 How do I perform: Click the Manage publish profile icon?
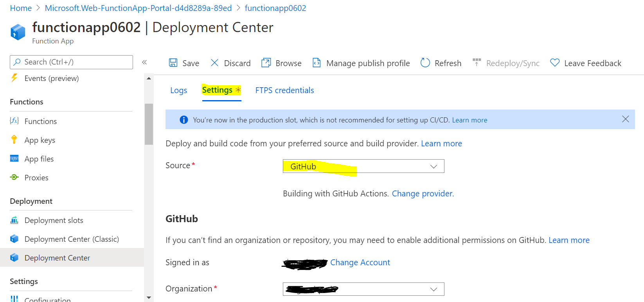tap(317, 63)
